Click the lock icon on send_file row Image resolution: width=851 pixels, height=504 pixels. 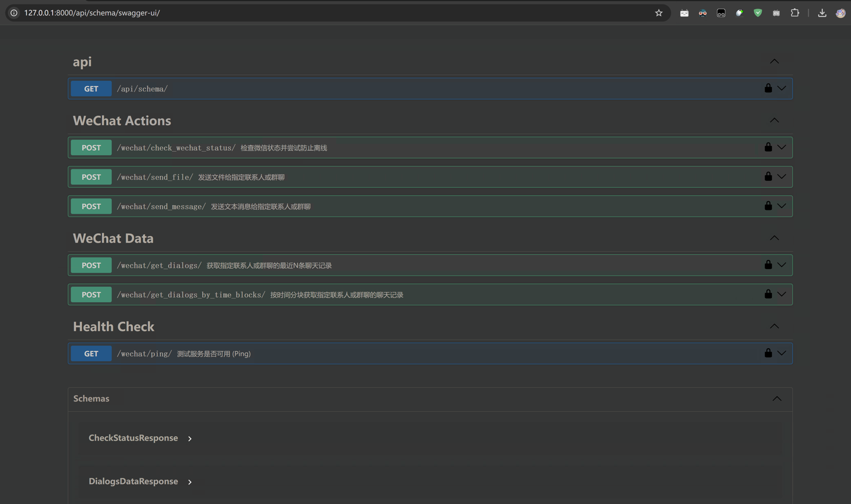tap(768, 176)
